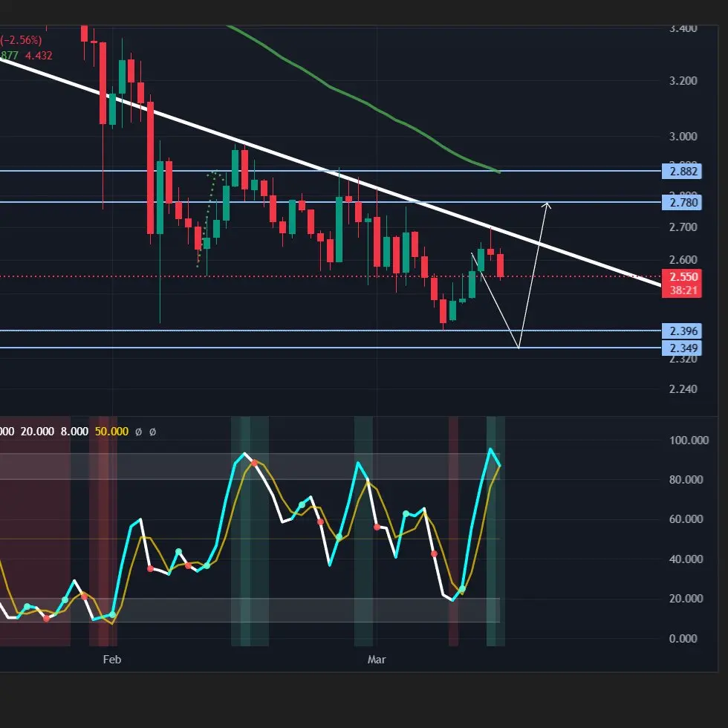Click the 2.780 horizontal line price label
The height and width of the screenshot is (728, 728).
681,202
